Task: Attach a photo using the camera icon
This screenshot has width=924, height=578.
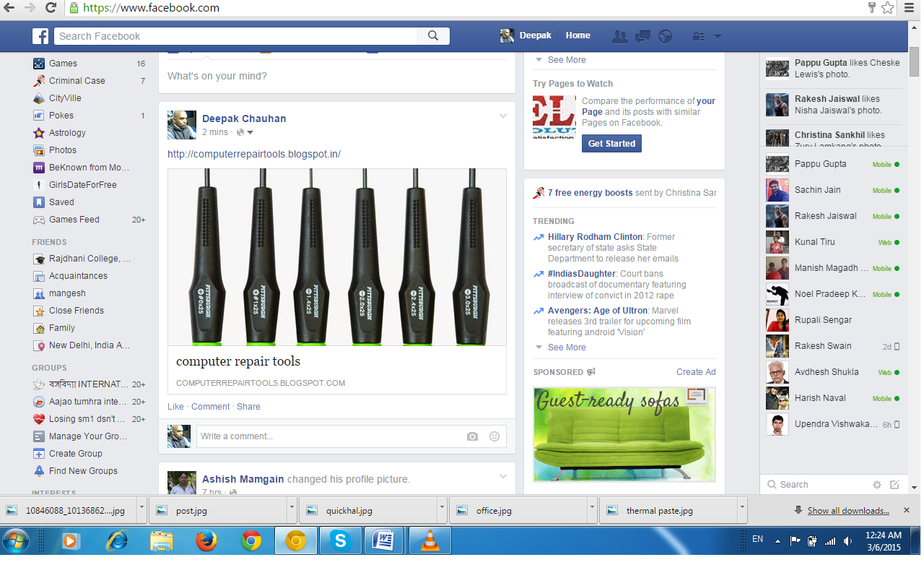Action: (472, 436)
